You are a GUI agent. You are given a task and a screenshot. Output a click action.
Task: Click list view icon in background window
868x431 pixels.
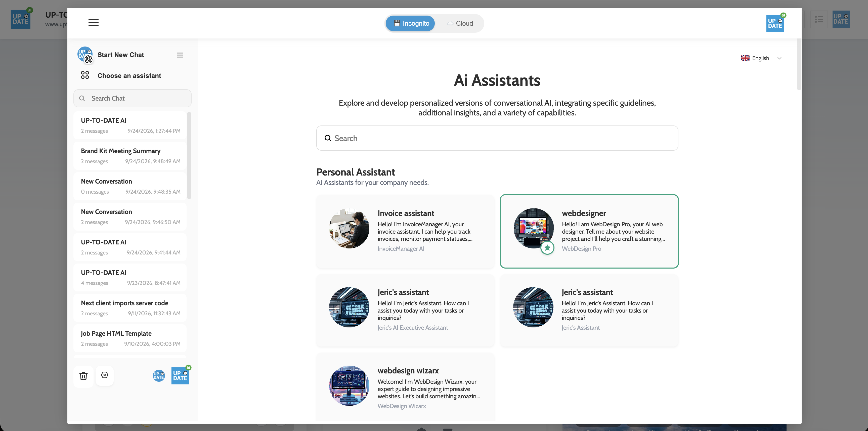[x=819, y=20]
